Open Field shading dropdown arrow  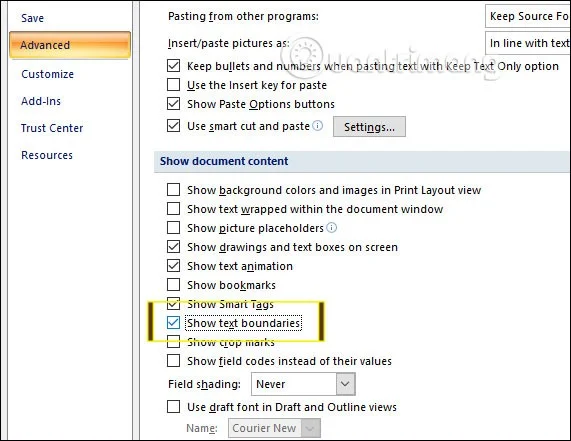345,384
